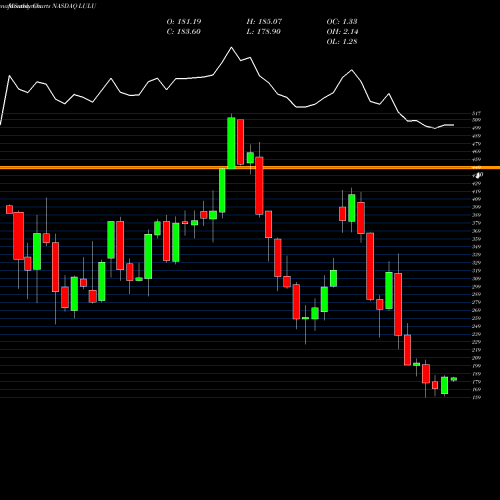Click the 279 price axis label
This screenshot has width=500, height=500.
point(476,302)
